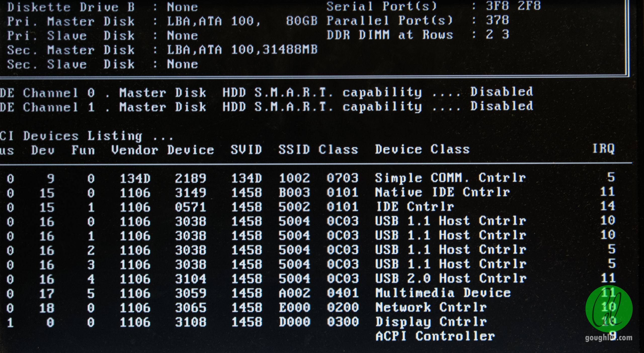Click the "80GB" primary master disk size
The width and height of the screenshot is (644, 353).
click(x=302, y=21)
